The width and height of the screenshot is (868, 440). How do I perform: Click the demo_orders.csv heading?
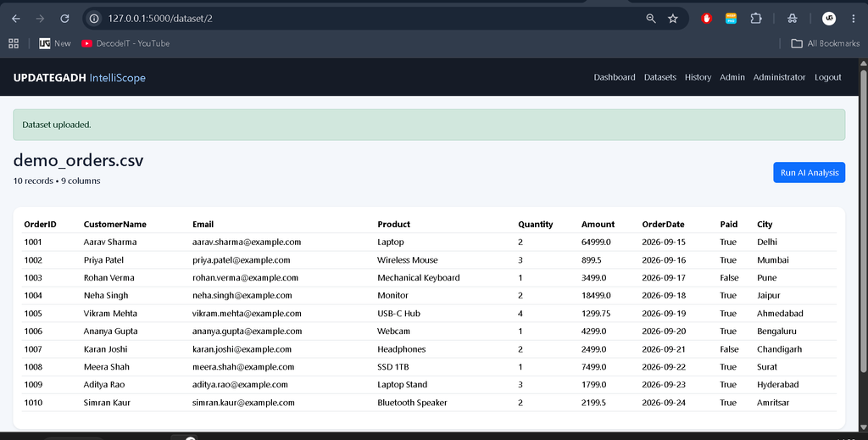(78, 160)
